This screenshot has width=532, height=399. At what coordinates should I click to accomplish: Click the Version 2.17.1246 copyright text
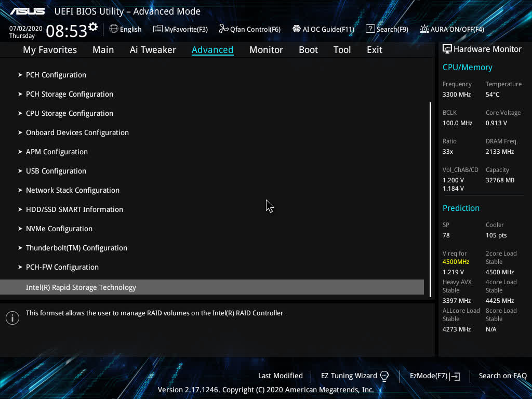click(265, 390)
